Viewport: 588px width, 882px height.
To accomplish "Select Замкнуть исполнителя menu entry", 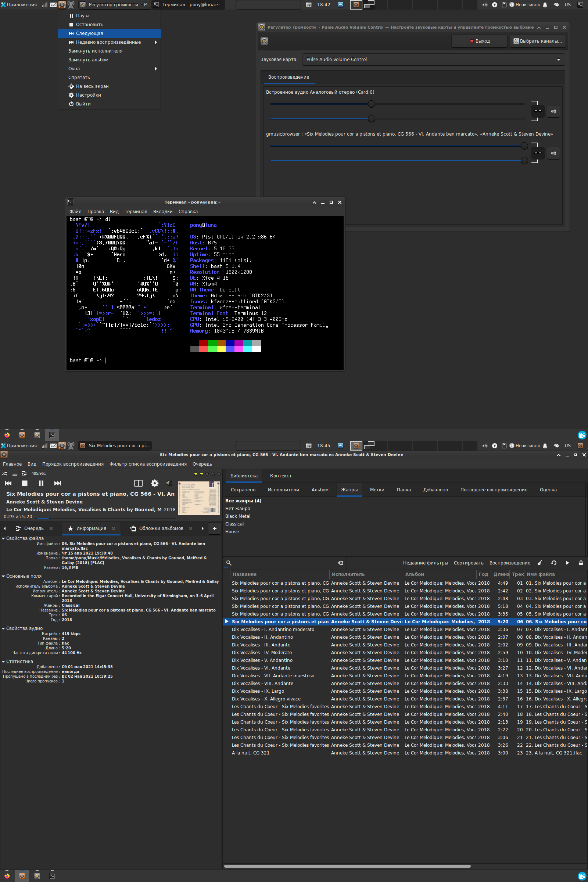I will (x=109, y=51).
